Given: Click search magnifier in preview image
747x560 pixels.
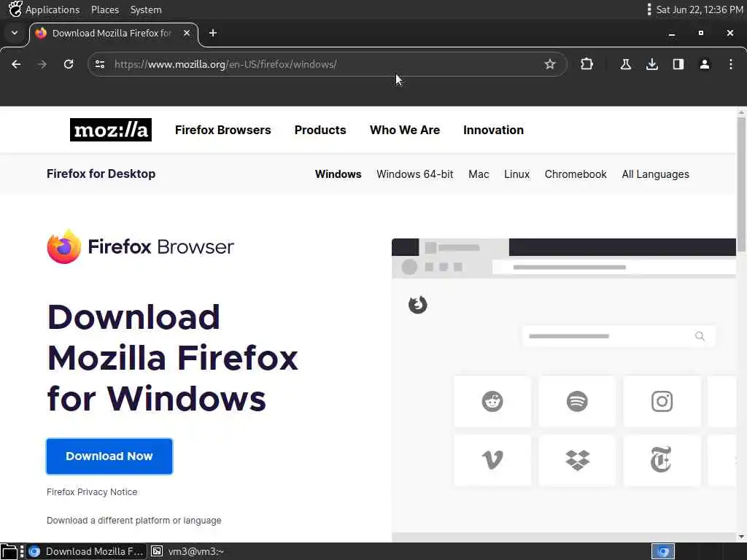Looking at the screenshot, I should pyautogui.click(x=700, y=336).
